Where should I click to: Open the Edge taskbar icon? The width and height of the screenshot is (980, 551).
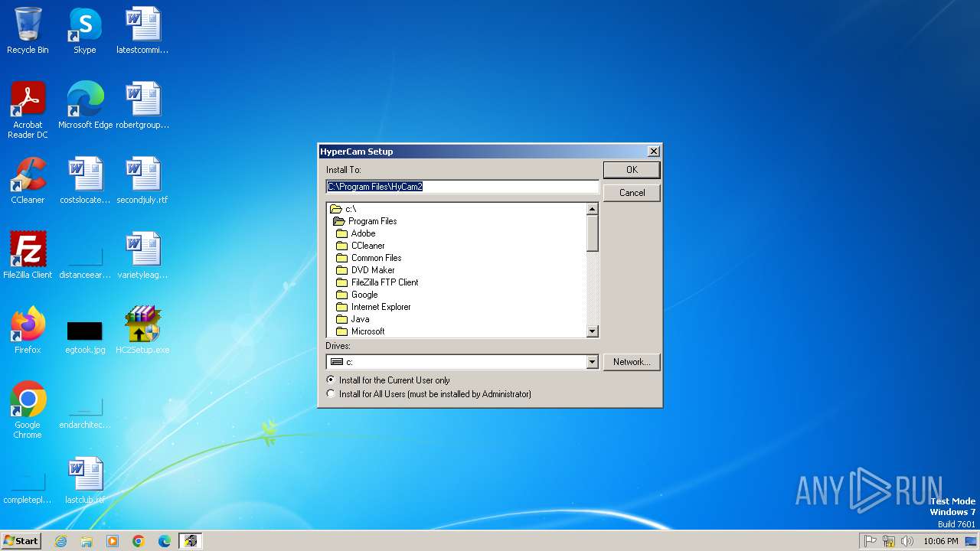[165, 541]
